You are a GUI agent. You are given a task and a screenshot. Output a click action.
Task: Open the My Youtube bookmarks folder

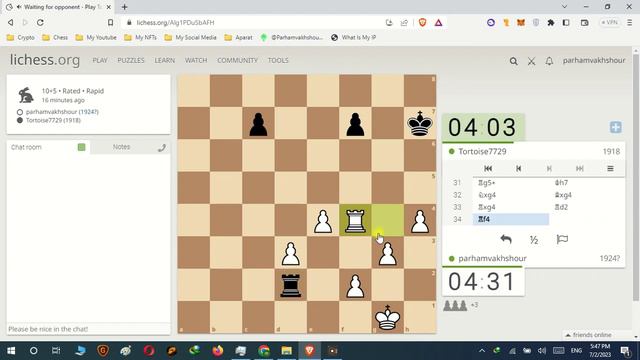(96, 38)
